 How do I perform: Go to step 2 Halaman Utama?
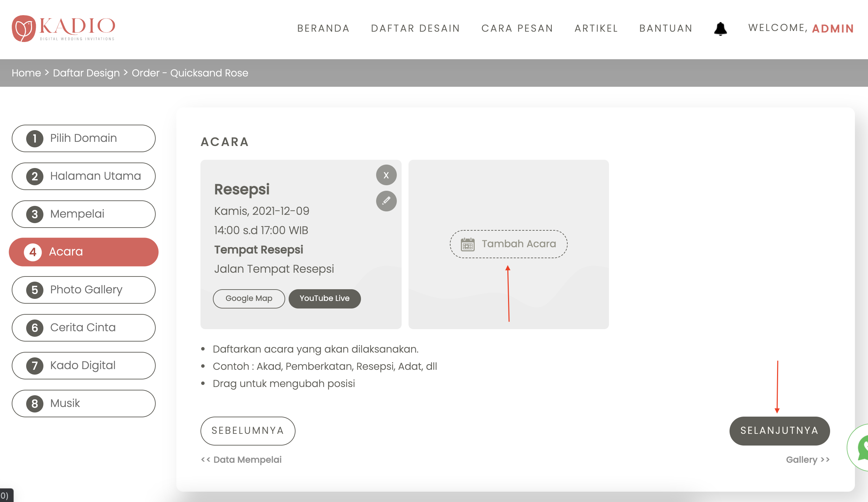pyautogui.click(x=84, y=176)
